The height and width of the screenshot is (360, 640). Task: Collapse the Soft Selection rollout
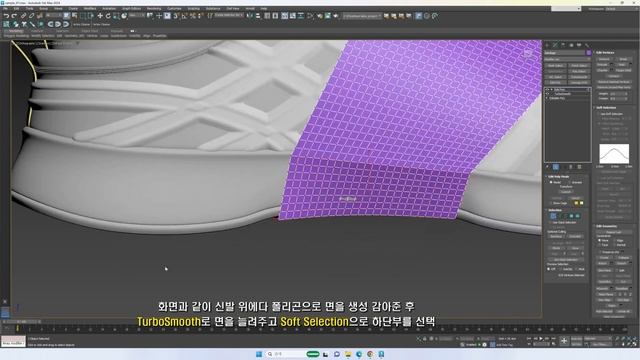point(606,108)
